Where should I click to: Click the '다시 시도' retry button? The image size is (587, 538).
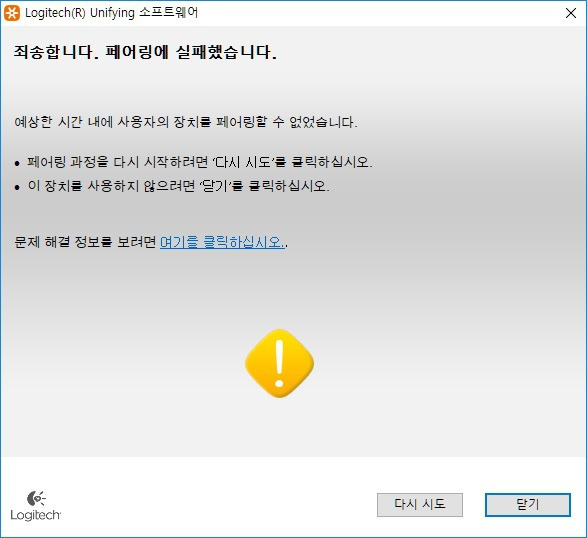point(420,505)
